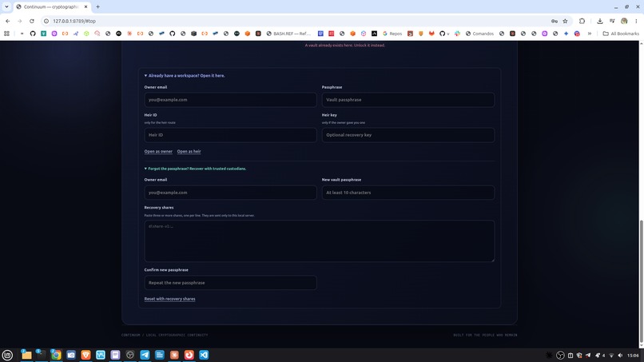644x362 pixels.
Task: Open the screenshot camera taskbar app
Action: point(70,355)
